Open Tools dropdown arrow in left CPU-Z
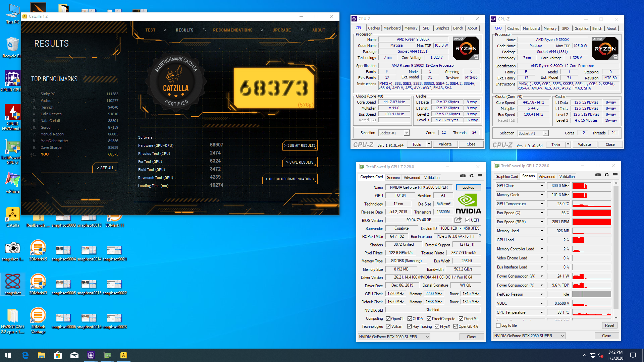 pyautogui.click(x=429, y=144)
